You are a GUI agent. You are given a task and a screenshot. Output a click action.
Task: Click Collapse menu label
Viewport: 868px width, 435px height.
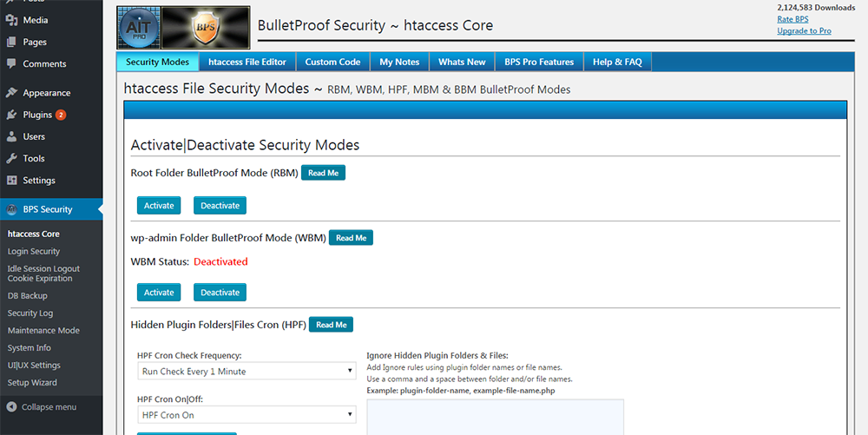[x=49, y=406]
